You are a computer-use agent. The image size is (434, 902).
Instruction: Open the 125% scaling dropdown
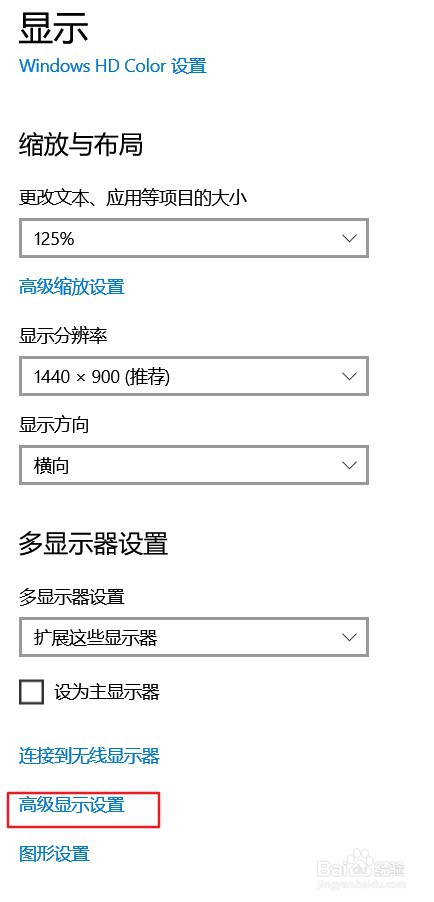coord(194,238)
